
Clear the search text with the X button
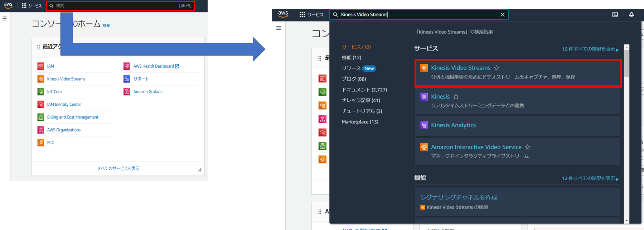[503, 15]
